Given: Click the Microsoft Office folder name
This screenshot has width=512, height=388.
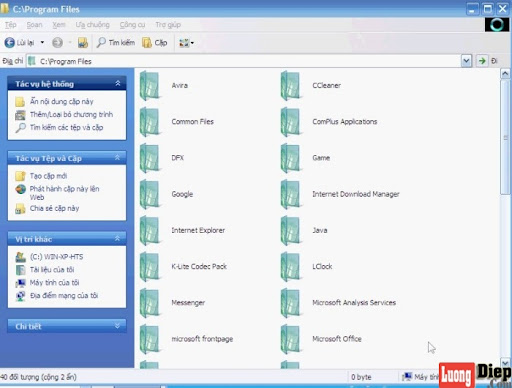Looking at the screenshot, I should pyautogui.click(x=337, y=339).
